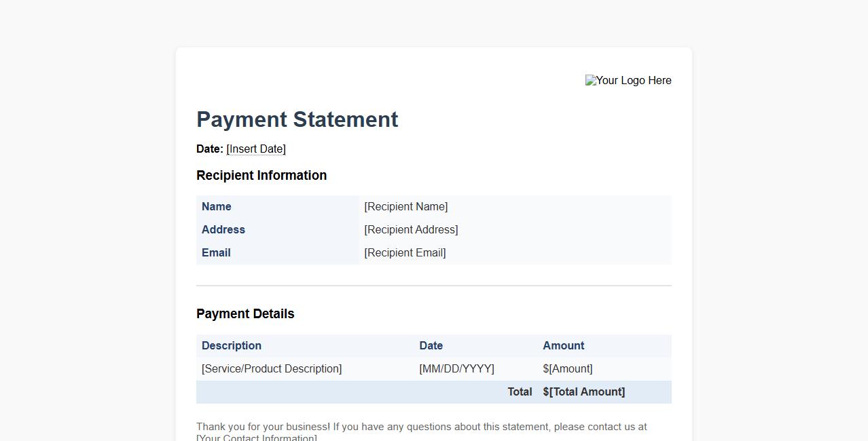This screenshot has height=441, width=868.
Task: Click the [Recipient Email] placeholder
Action: (x=405, y=252)
